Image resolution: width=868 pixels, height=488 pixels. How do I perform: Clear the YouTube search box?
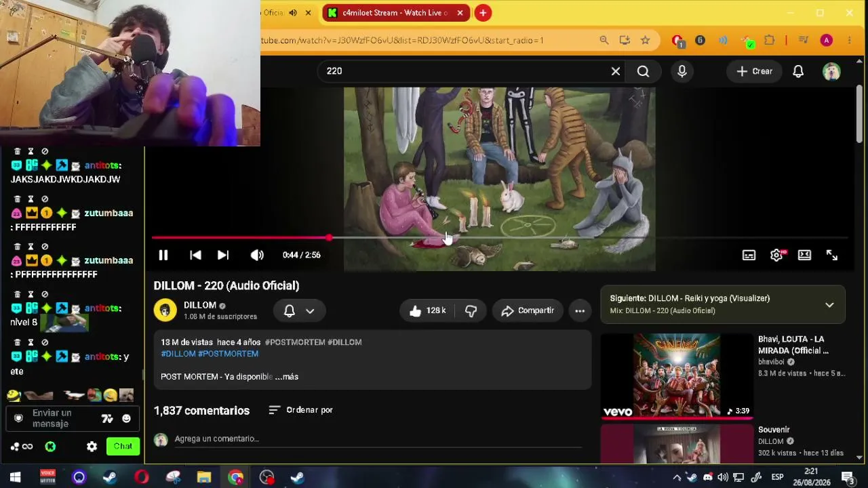(x=616, y=71)
